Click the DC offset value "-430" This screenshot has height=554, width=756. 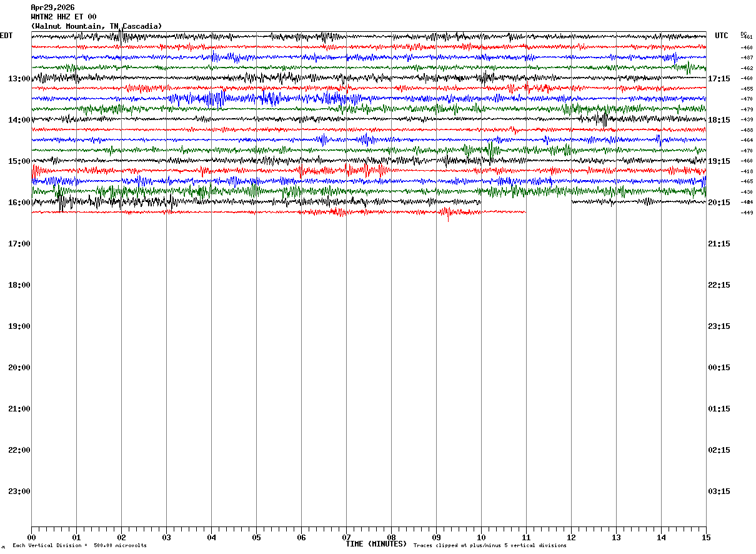coord(747,192)
